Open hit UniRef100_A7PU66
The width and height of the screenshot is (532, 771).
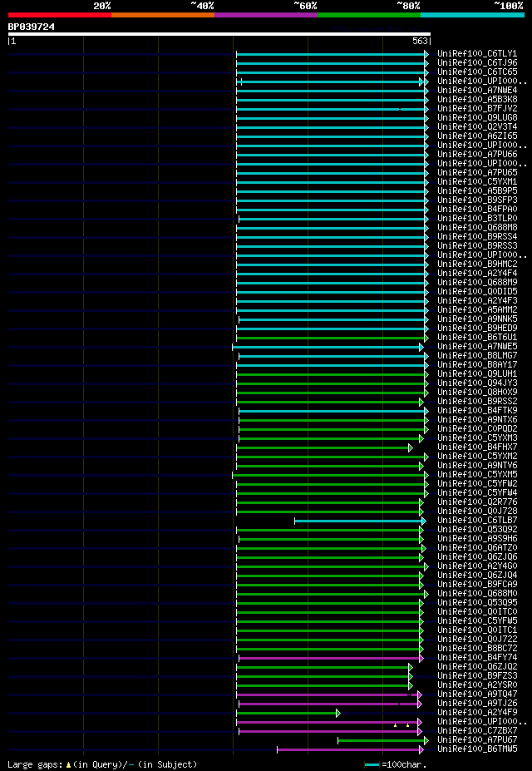(x=477, y=155)
